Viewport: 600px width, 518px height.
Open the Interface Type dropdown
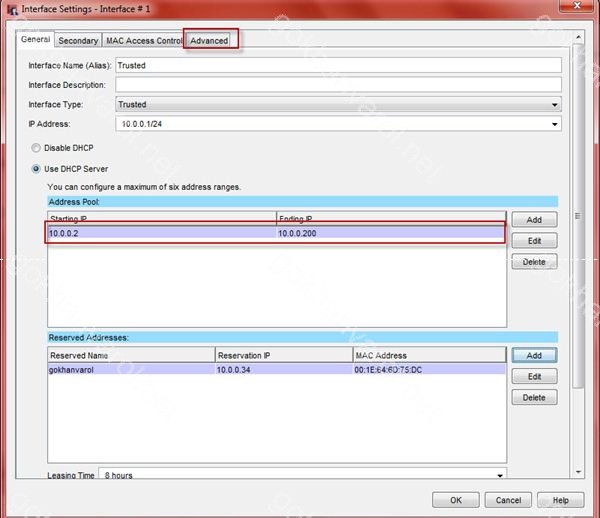tap(555, 104)
